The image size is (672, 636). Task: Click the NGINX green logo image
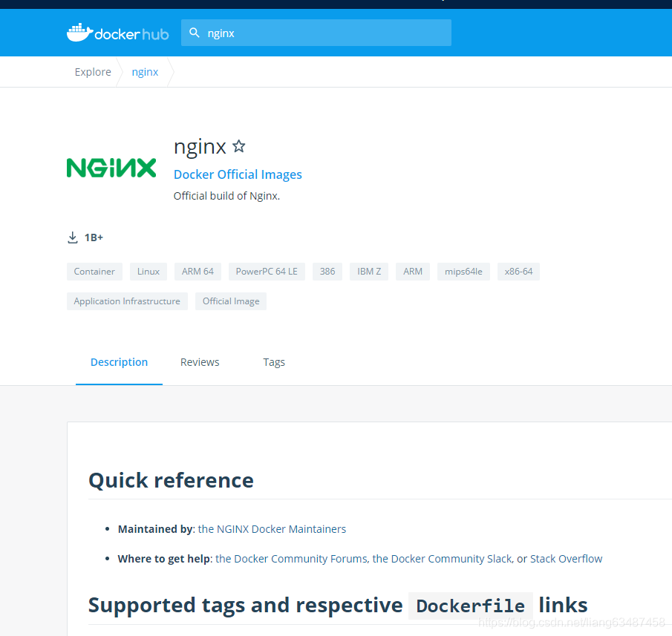(111, 168)
